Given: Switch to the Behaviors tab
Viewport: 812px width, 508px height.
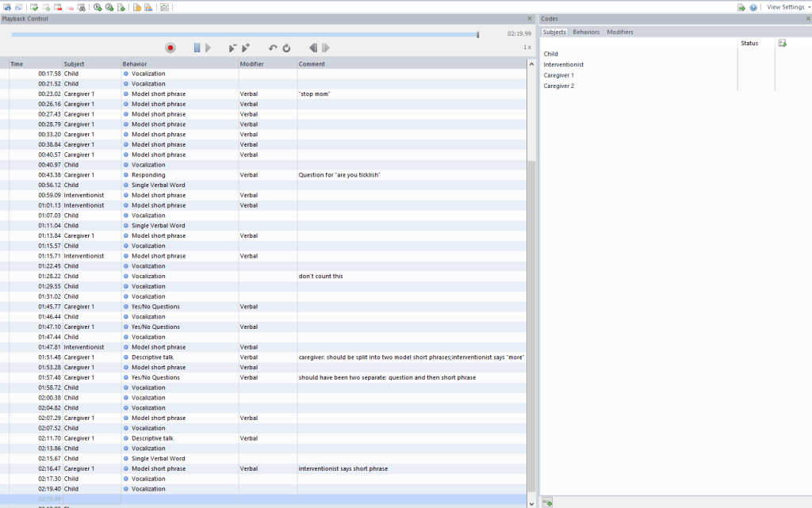Looking at the screenshot, I should [x=586, y=32].
